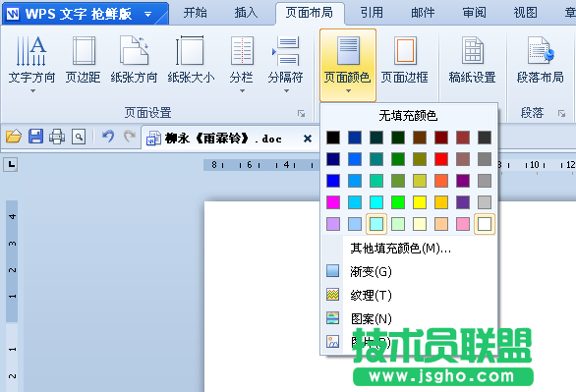Open 纸张方向 paper orientation
The image size is (576, 392).
134,61
